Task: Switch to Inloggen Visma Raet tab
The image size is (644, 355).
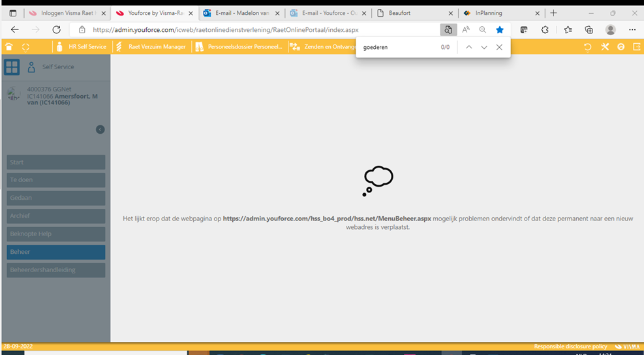Action: 68,13
